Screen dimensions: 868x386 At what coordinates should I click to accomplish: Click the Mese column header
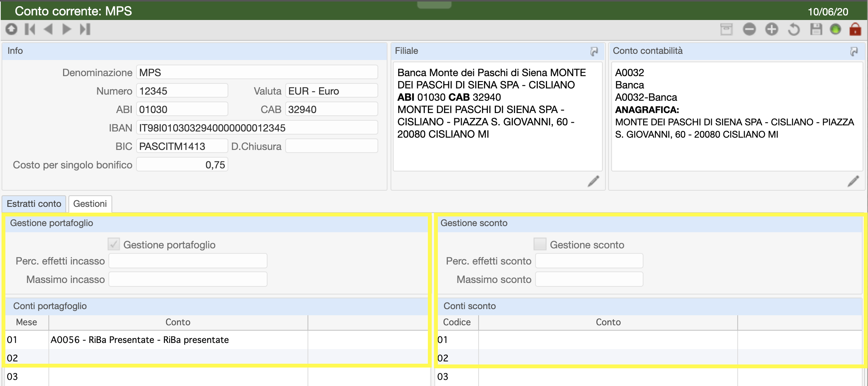click(x=27, y=322)
